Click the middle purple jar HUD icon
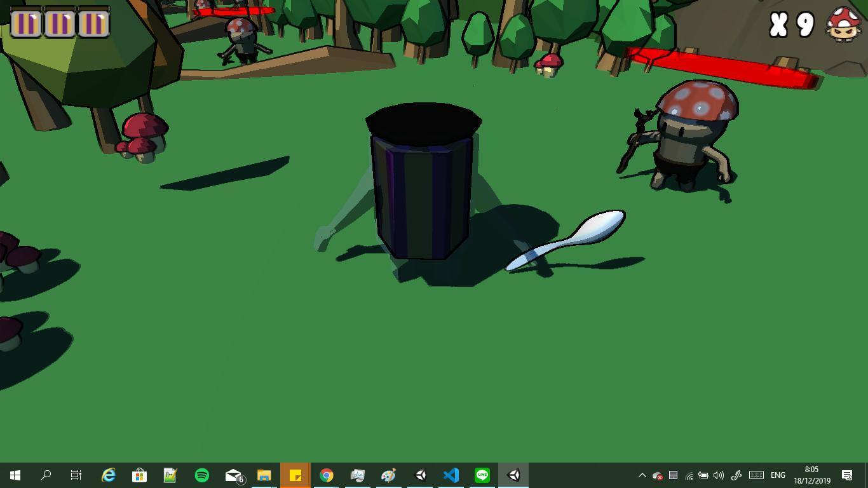This screenshot has width=868, height=488. click(60, 24)
